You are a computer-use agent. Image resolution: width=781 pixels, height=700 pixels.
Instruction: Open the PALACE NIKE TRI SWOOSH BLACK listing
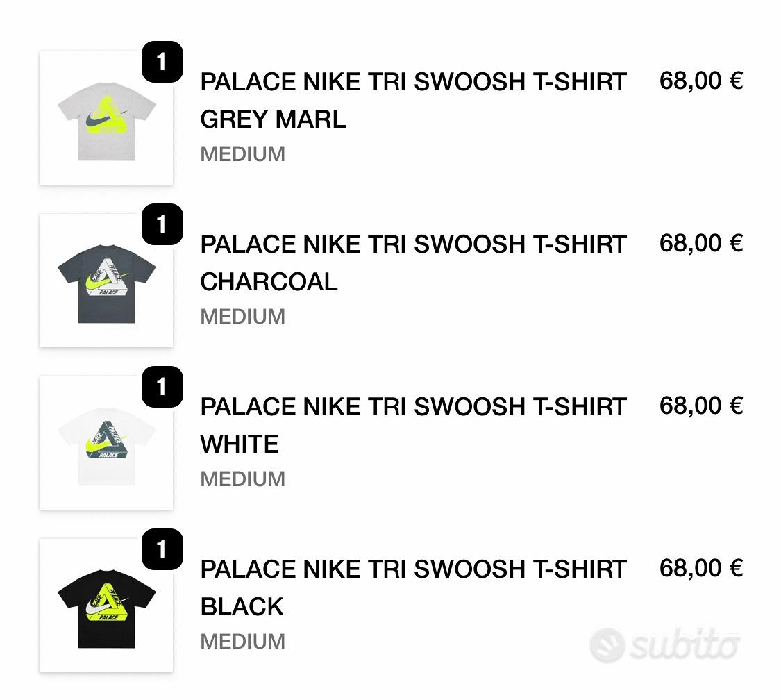pos(413,587)
